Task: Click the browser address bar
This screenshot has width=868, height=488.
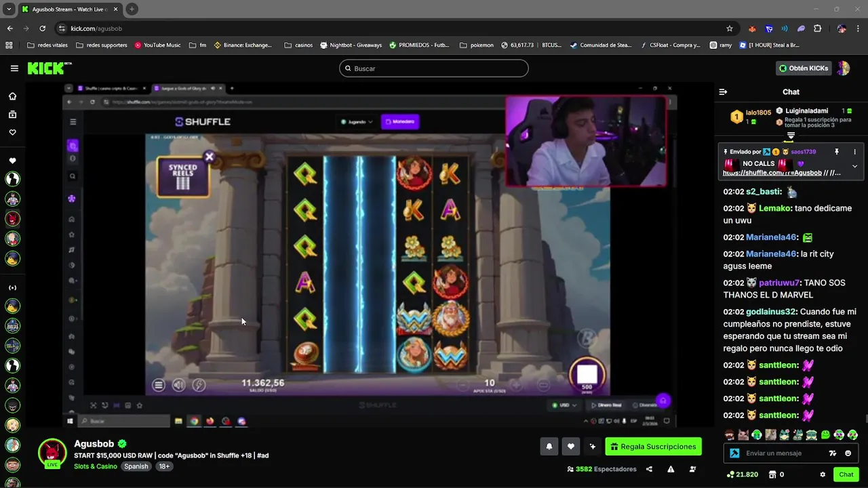Action: 389,28
